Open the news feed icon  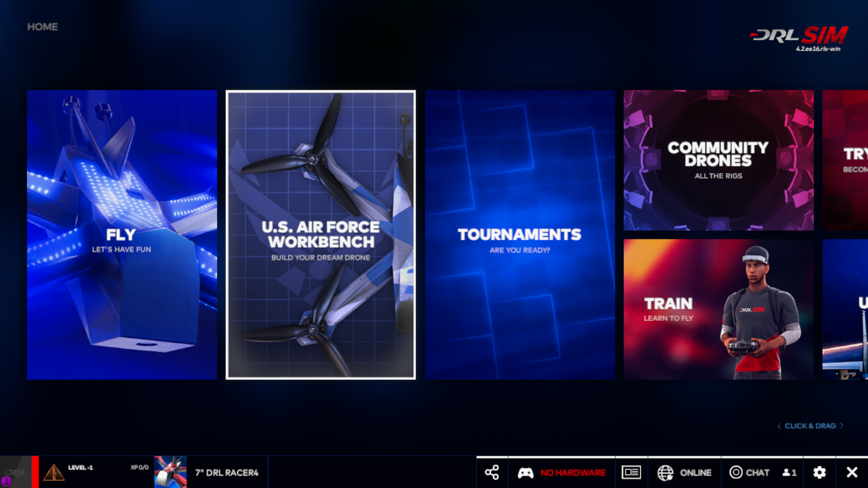pyautogui.click(x=631, y=472)
